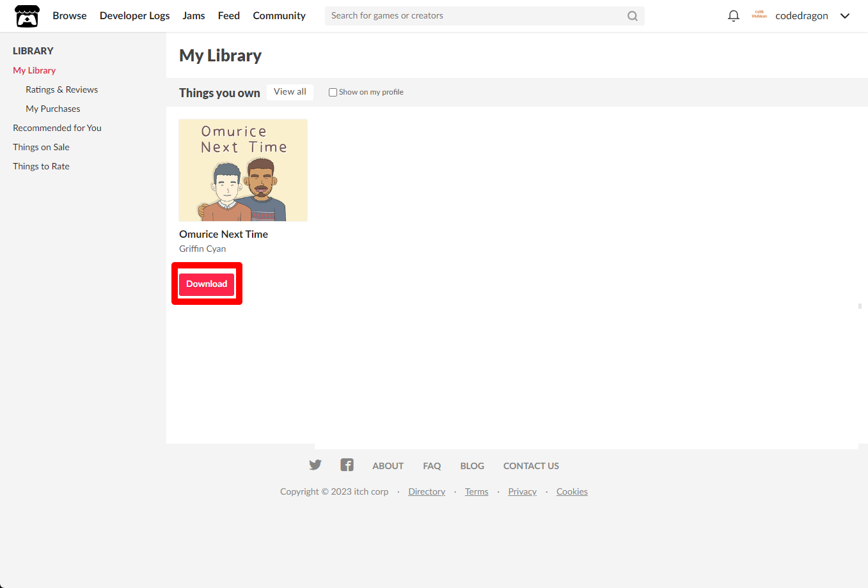Viewport: 868px width, 588px height.
Task: Click the Omurice Next Time title link
Action: pyautogui.click(x=224, y=234)
